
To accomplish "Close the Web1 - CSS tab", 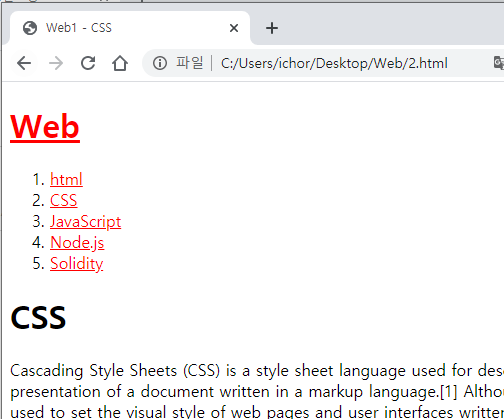I will click(x=234, y=28).
